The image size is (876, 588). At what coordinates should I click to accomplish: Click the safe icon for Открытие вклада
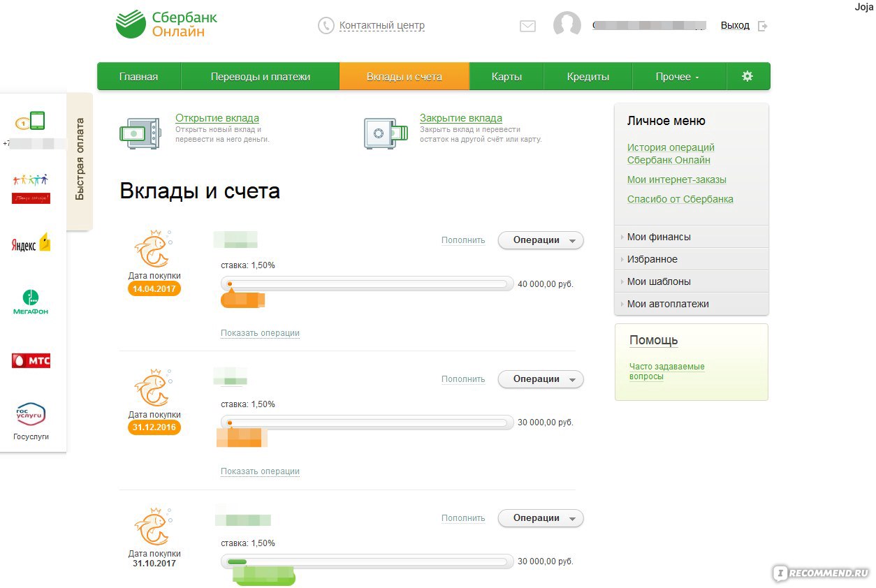(140, 131)
